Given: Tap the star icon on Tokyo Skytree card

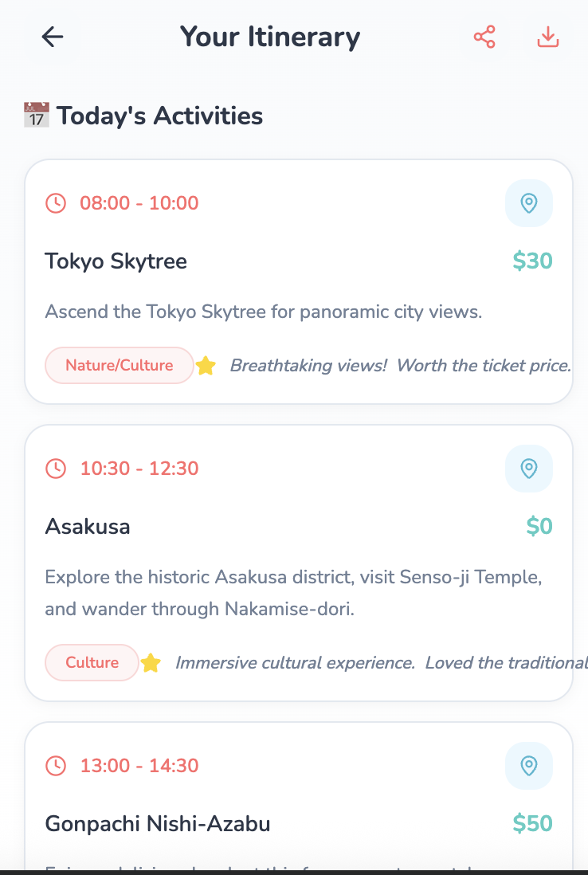Looking at the screenshot, I should pos(206,366).
